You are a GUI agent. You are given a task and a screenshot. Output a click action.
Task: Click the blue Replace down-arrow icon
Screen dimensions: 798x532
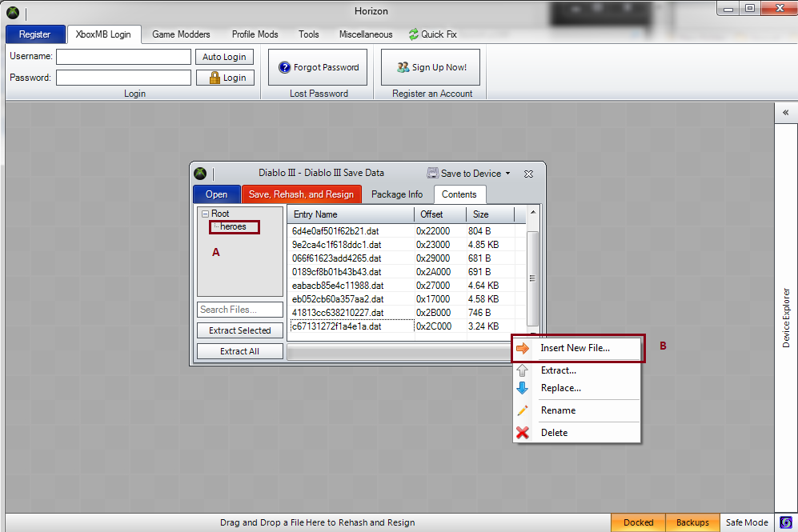pyautogui.click(x=523, y=388)
